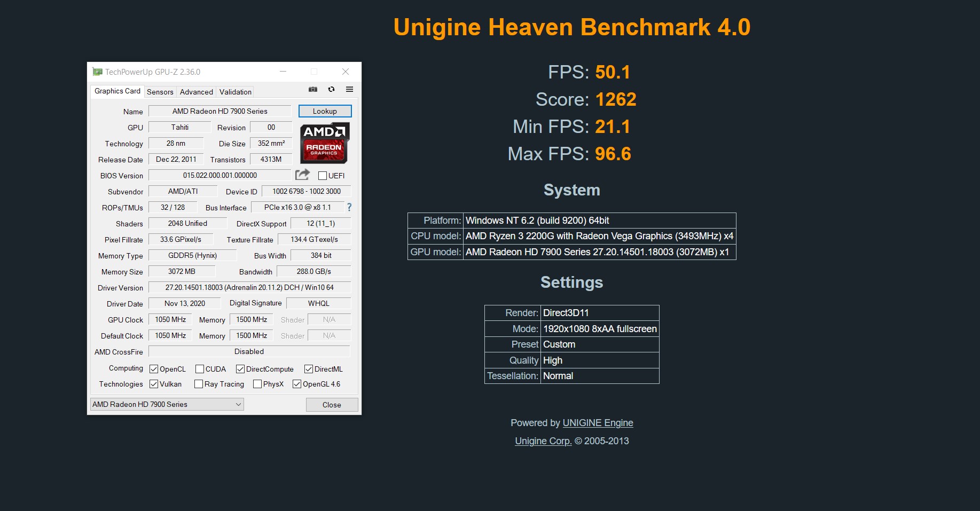980x511 pixels.
Task: Click the refresh icon in GPU-Z
Action: [x=332, y=89]
